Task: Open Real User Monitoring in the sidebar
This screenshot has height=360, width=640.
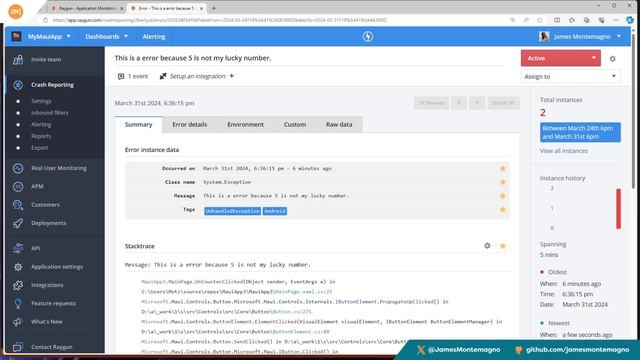Action: pos(58,168)
